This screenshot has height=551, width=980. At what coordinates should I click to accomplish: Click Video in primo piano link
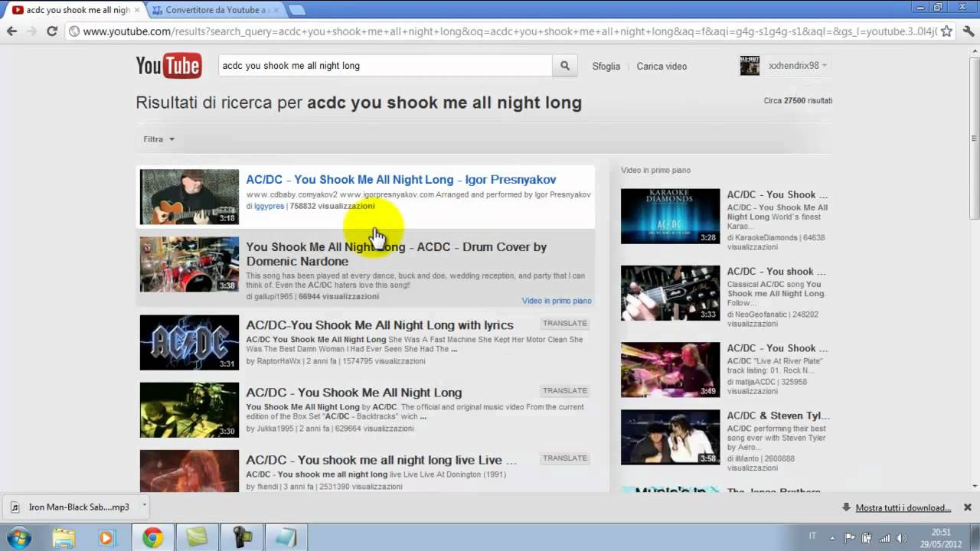pyautogui.click(x=557, y=301)
